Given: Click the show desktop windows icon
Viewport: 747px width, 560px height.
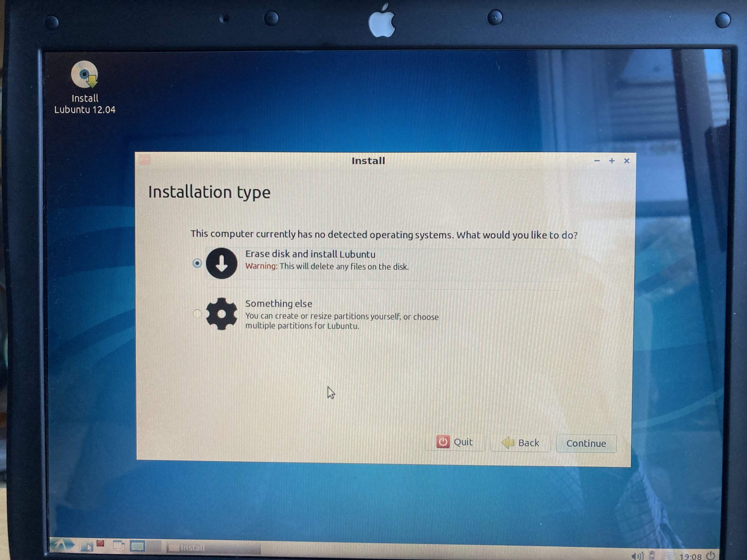Looking at the screenshot, I should tap(119, 546).
